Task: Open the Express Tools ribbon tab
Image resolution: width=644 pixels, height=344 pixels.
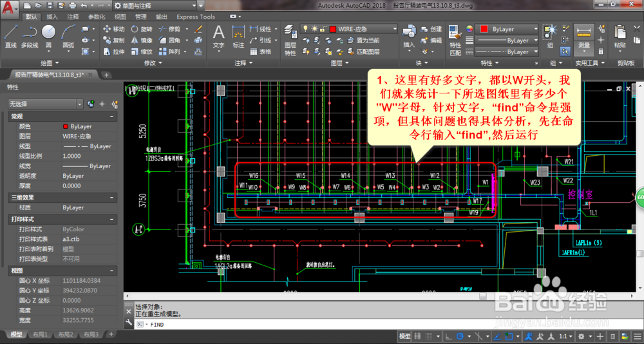Action: tap(196, 17)
